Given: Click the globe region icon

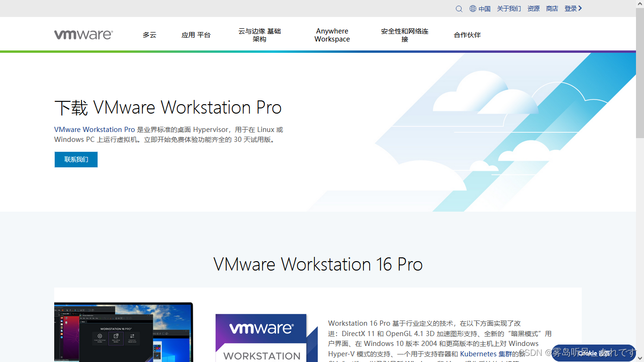Looking at the screenshot, I should (x=473, y=8).
